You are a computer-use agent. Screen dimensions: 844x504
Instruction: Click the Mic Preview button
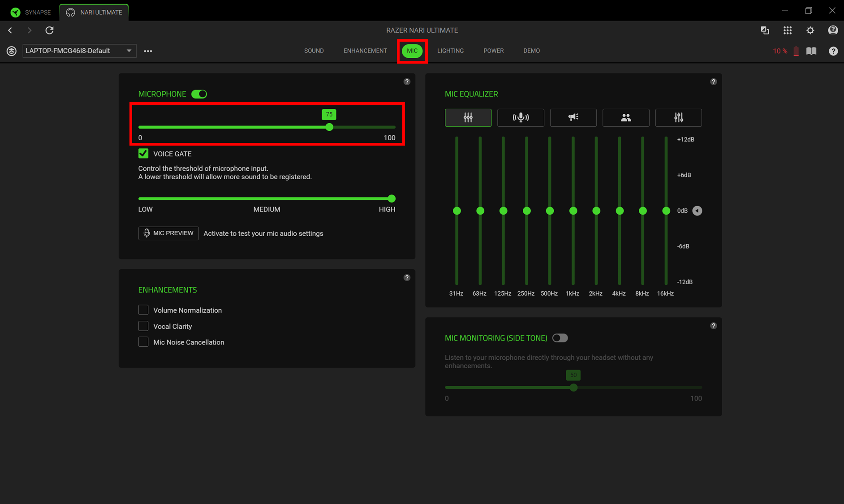(168, 233)
